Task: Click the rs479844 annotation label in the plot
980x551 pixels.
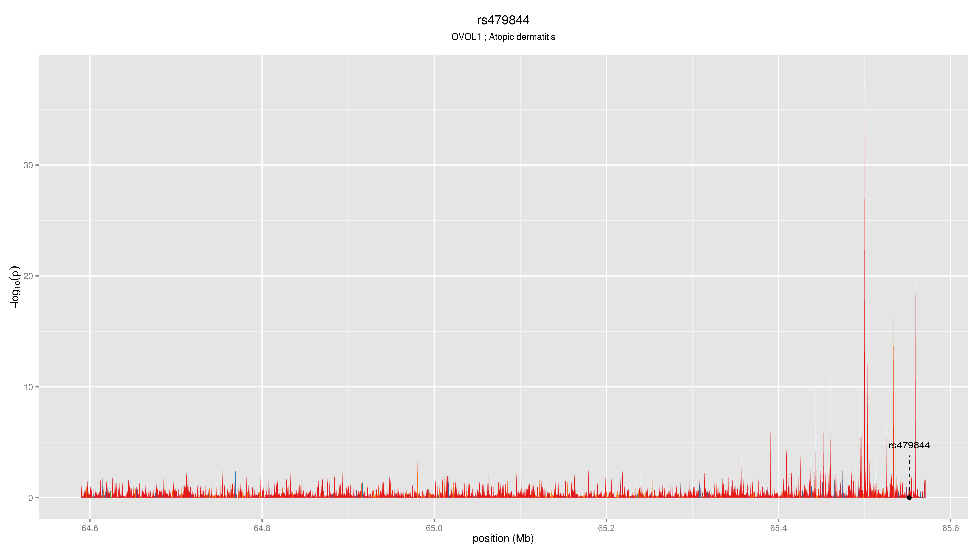Action: 909,445
